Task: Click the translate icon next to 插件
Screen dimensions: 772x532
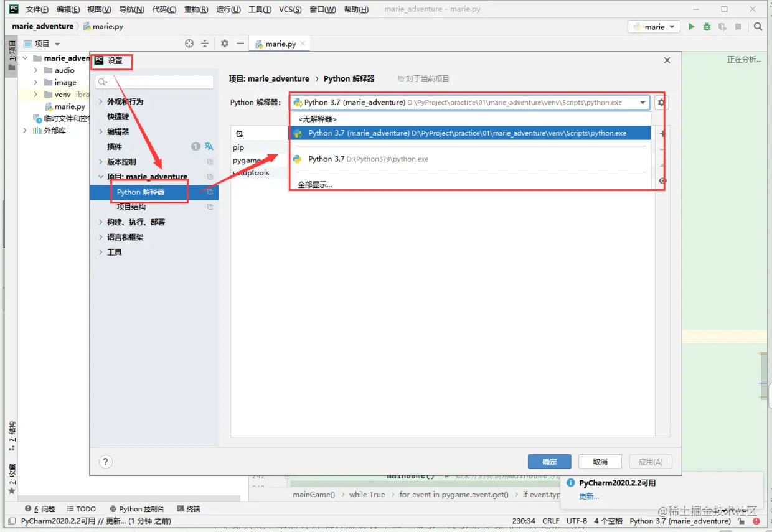Action: 209,147
